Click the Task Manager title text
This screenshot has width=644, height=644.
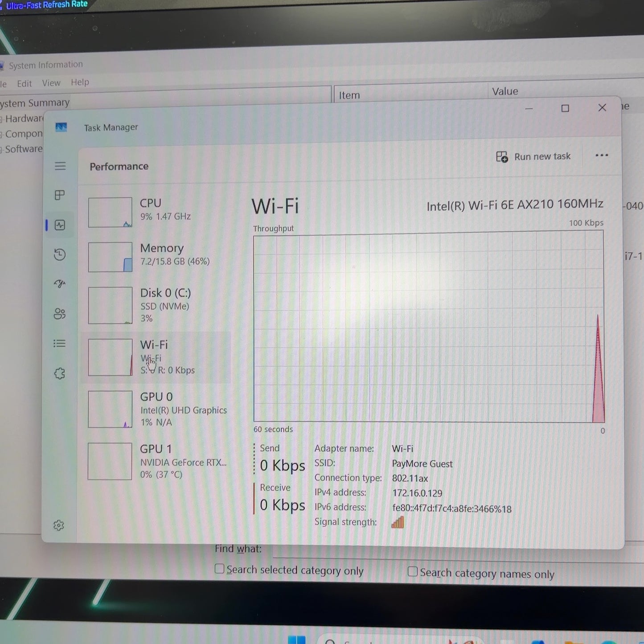[111, 127]
